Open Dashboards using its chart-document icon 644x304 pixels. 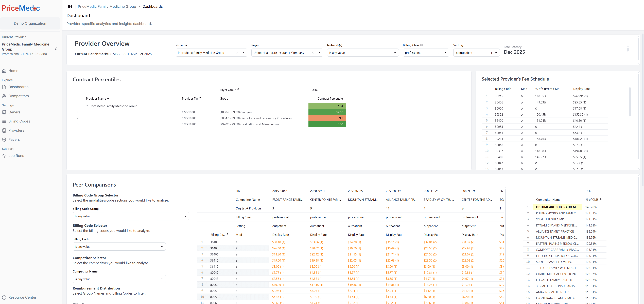[x=4, y=87]
